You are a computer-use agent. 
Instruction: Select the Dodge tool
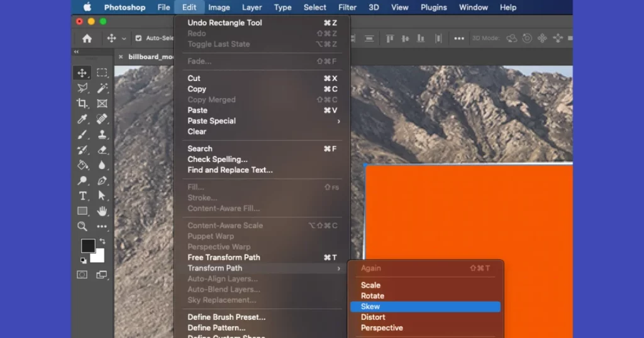tap(82, 180)
